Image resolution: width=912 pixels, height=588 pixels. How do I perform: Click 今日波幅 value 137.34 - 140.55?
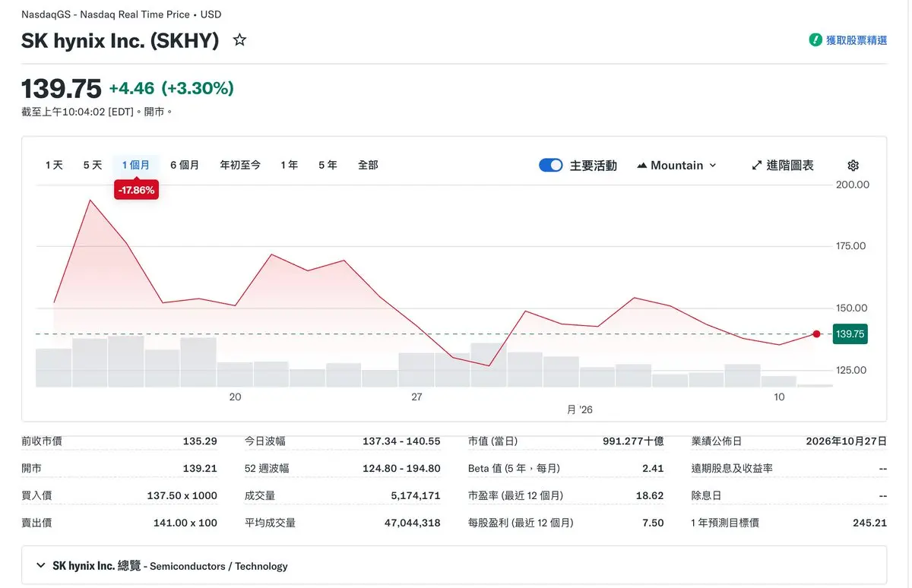point(401,441)
